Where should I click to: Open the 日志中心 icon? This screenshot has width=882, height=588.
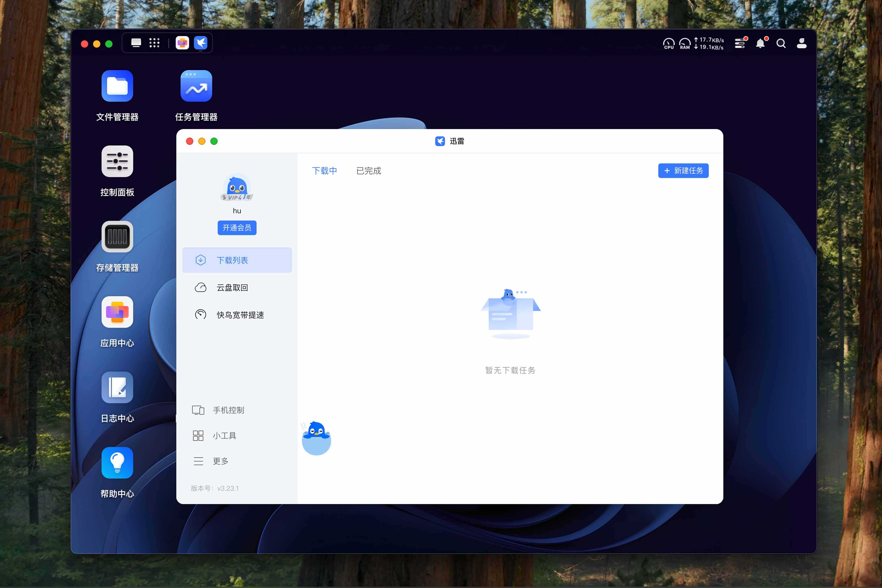tap(117, 387)
